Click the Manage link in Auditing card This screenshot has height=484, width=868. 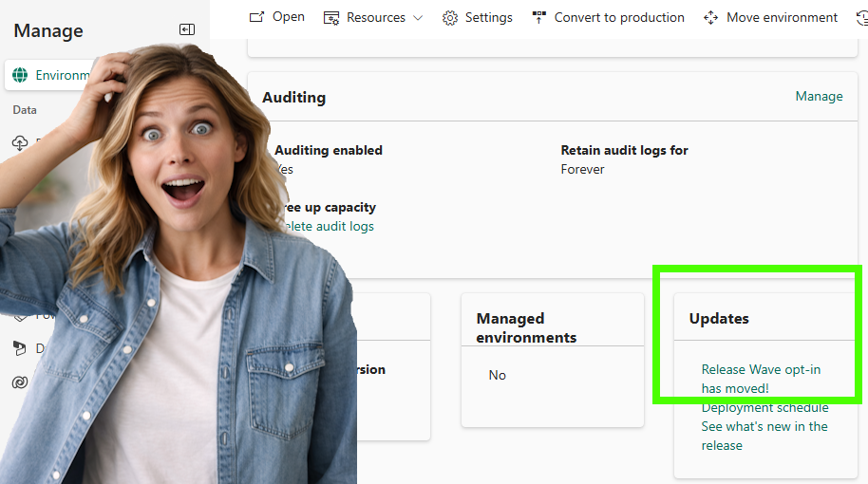(819, 96)
